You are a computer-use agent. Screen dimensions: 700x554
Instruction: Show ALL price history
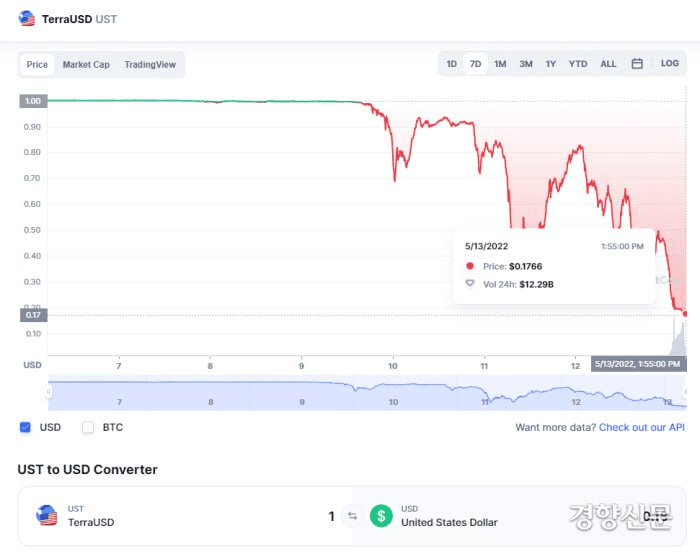click(x=608, y=64)
